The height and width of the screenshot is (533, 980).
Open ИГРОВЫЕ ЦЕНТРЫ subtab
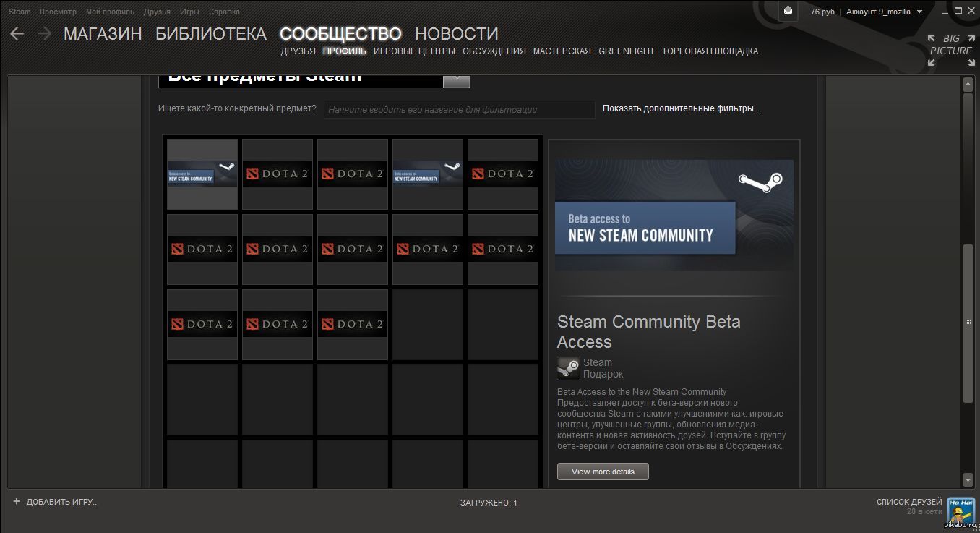click(x=414, y=51)
